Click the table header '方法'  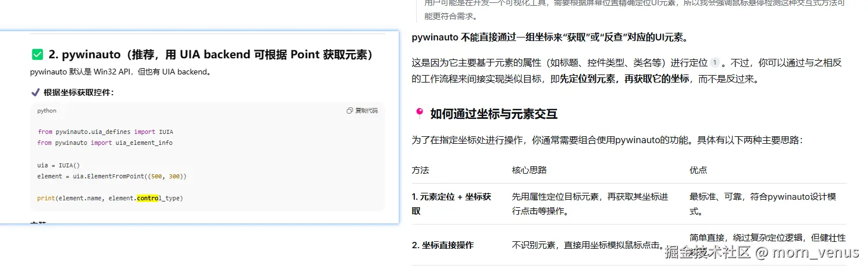pyautogui.click(x=421, y=170)
